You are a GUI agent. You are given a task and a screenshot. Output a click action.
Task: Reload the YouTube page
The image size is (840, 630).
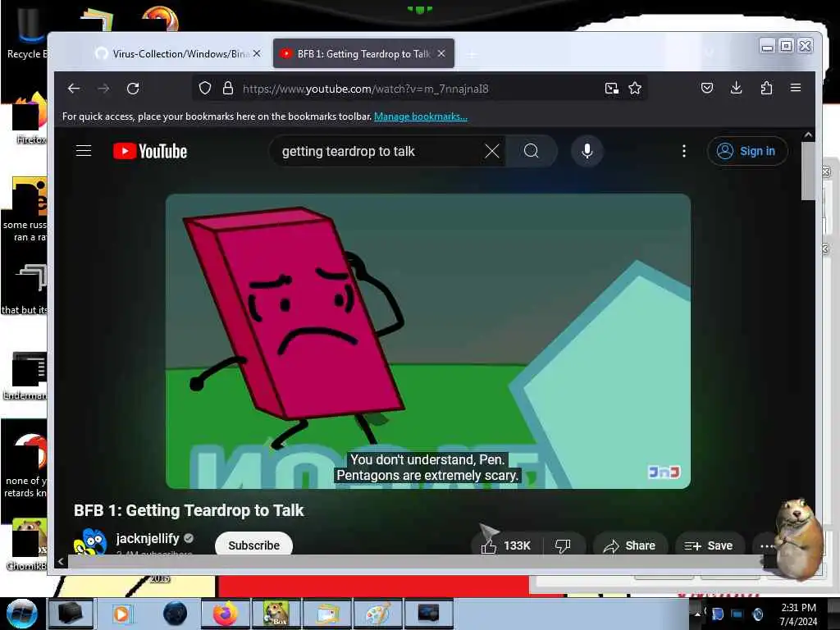[133, 89]
